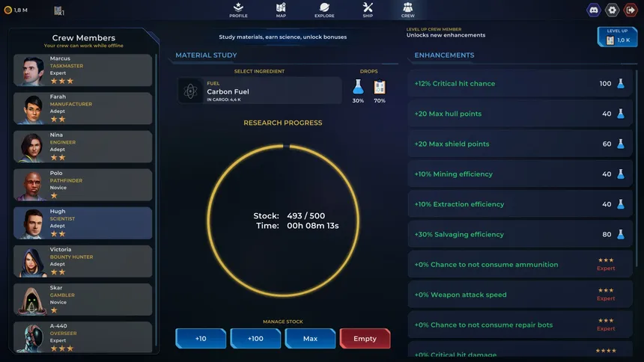This screenshot has width=644, height=362.
Task: Click the crew list scrollbar
Action: [156, 200]
